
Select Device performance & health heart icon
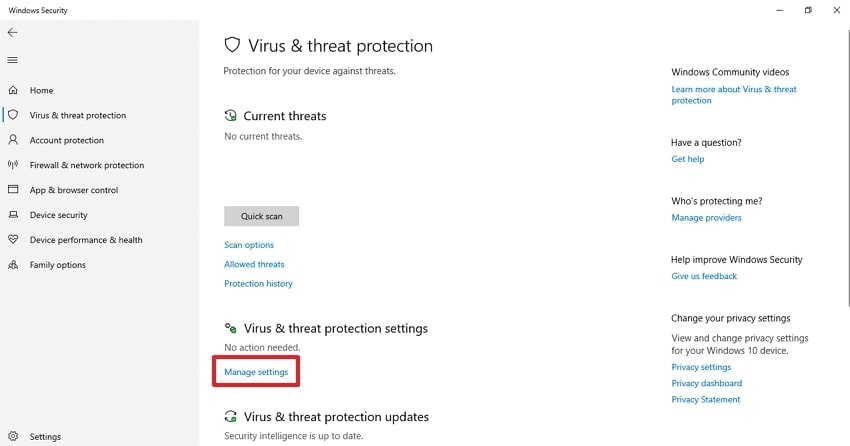coord(13,240)
